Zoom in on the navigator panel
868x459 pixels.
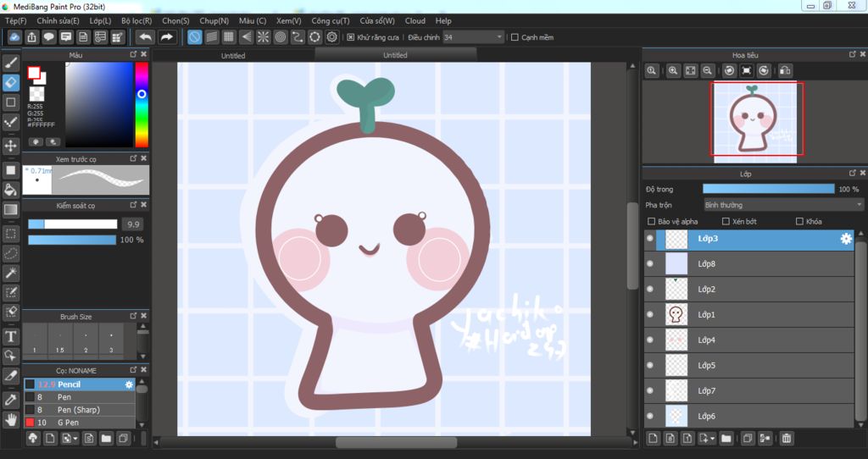coord(673,70)
